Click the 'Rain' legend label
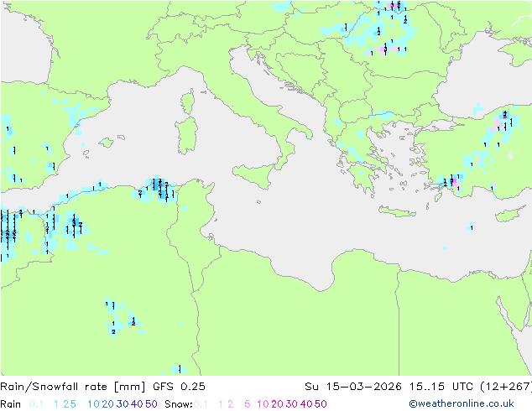 point(11,404)
